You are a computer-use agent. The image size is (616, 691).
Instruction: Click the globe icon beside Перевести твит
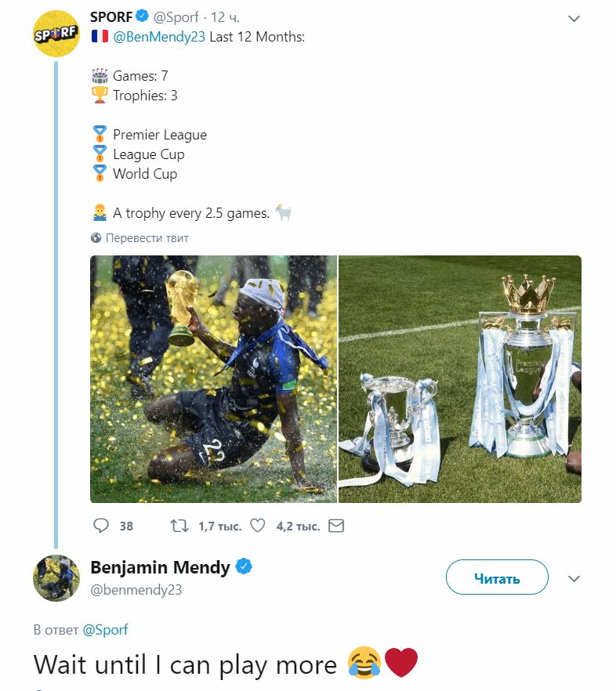[x=96, y=238]
